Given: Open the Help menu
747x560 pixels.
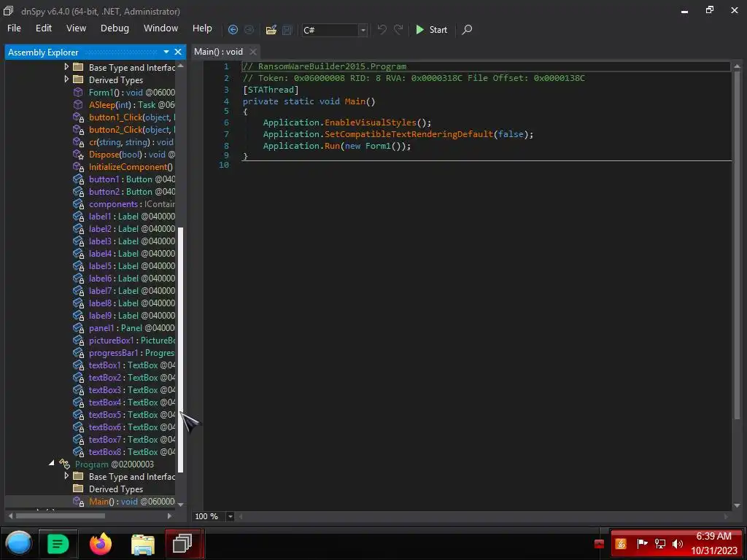Looking at the screenshot, I should pos(202,28).
